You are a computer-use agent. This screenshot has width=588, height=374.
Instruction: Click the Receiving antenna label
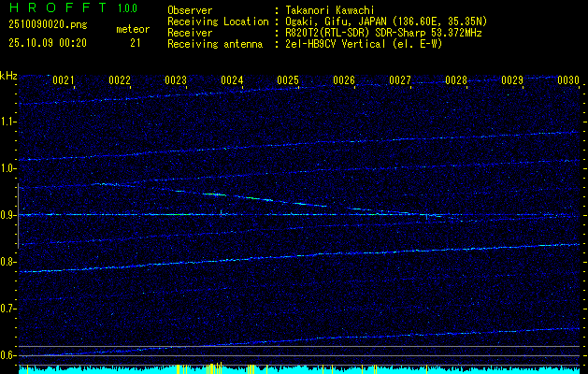click(216, 42)
